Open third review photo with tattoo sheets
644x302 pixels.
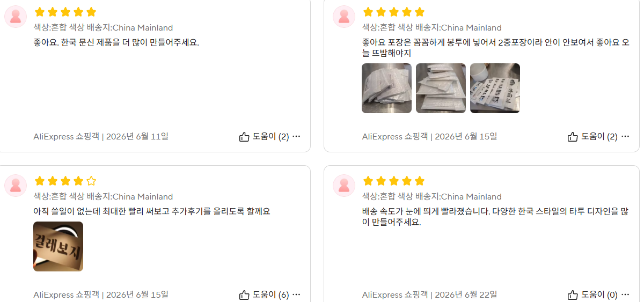tap(495, 88)
